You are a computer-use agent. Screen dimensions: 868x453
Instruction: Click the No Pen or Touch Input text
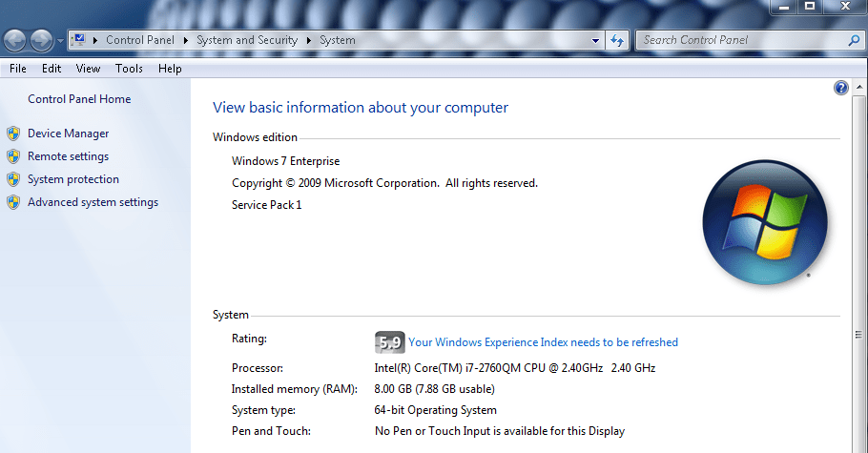499,431
